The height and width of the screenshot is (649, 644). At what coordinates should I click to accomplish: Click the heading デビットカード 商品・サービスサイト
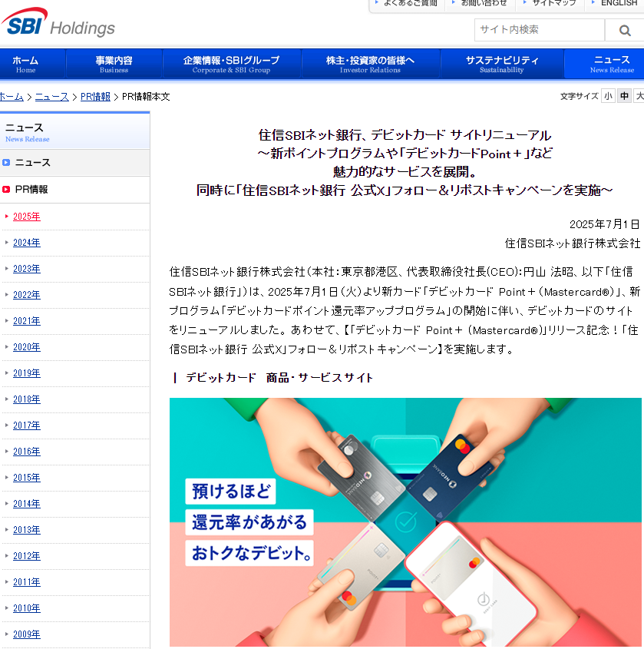click(279, 377)
